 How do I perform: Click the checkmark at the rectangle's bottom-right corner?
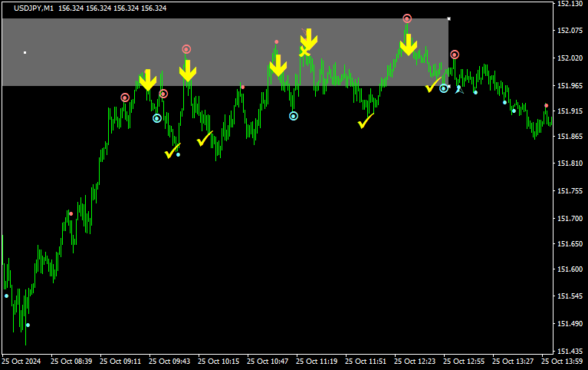coord(433,85)
